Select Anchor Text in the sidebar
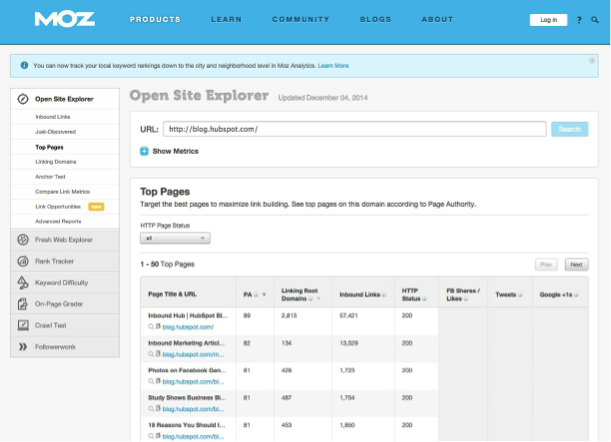 (50, 177)
